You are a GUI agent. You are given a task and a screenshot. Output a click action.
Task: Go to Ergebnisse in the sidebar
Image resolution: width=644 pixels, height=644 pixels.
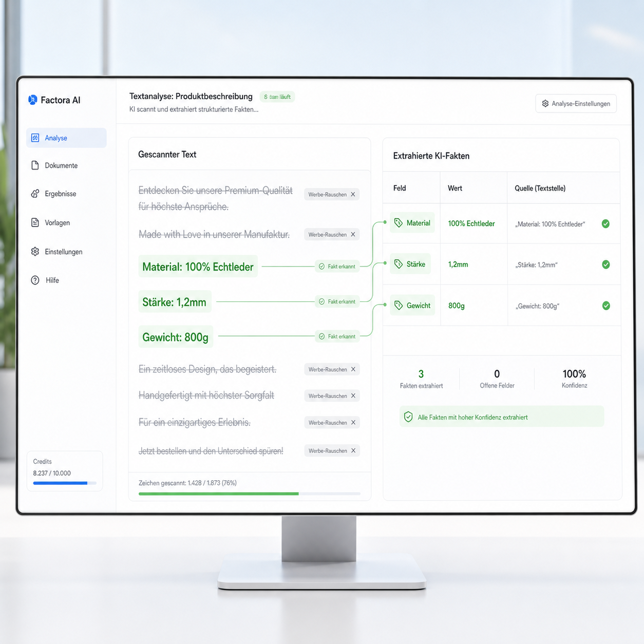pyautogui.click(x=53, y=194)
